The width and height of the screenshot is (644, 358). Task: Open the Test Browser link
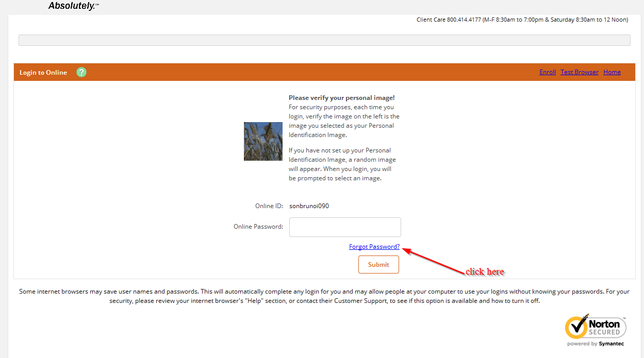tap(580, 72)
